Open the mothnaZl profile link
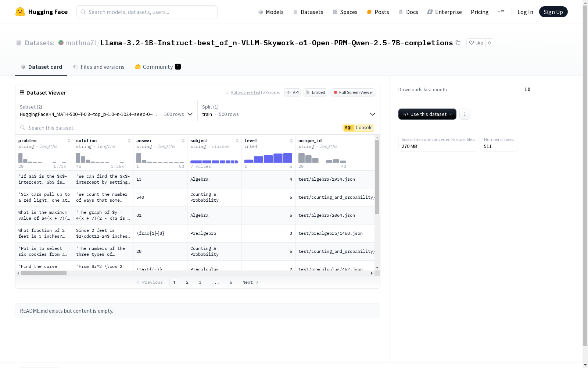This screenshot has width=588, height=368. [x=80, y=43]
